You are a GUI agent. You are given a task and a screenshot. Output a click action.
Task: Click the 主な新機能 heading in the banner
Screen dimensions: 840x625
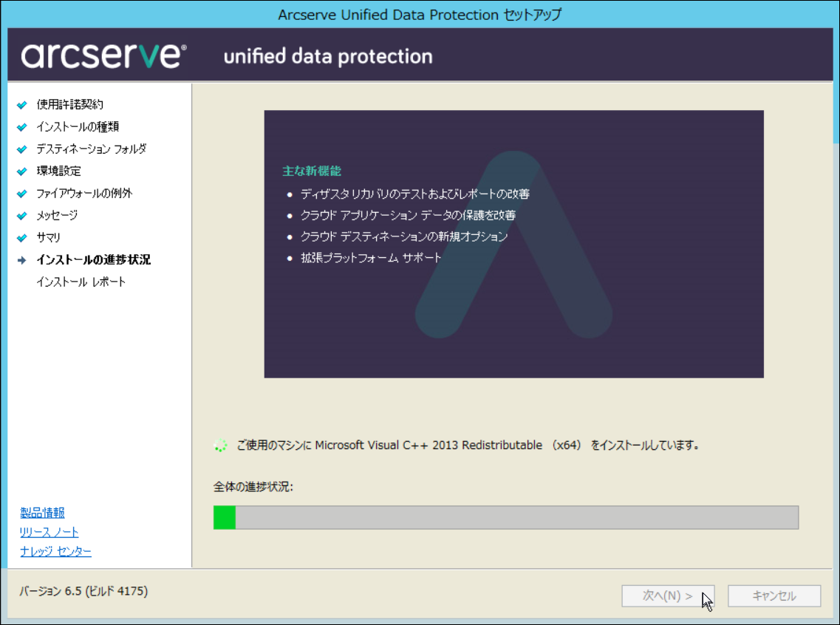[312, 171]
